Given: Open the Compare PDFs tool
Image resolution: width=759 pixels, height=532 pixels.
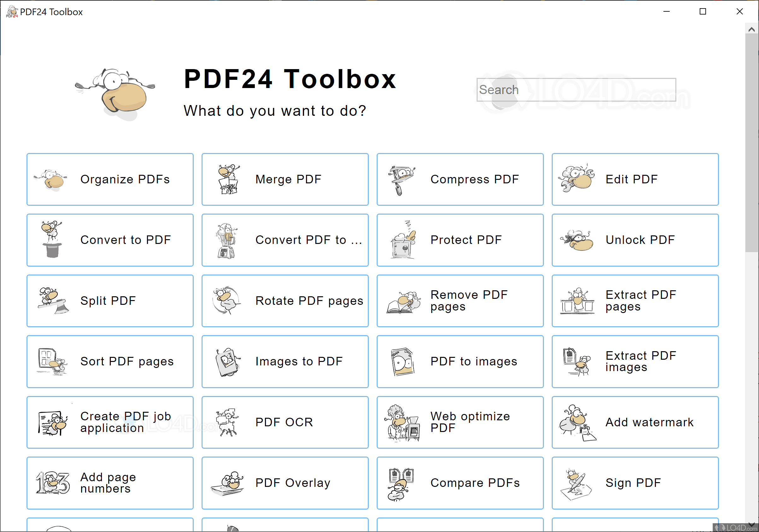Looking at the screenshot, I should coord(460,483).
